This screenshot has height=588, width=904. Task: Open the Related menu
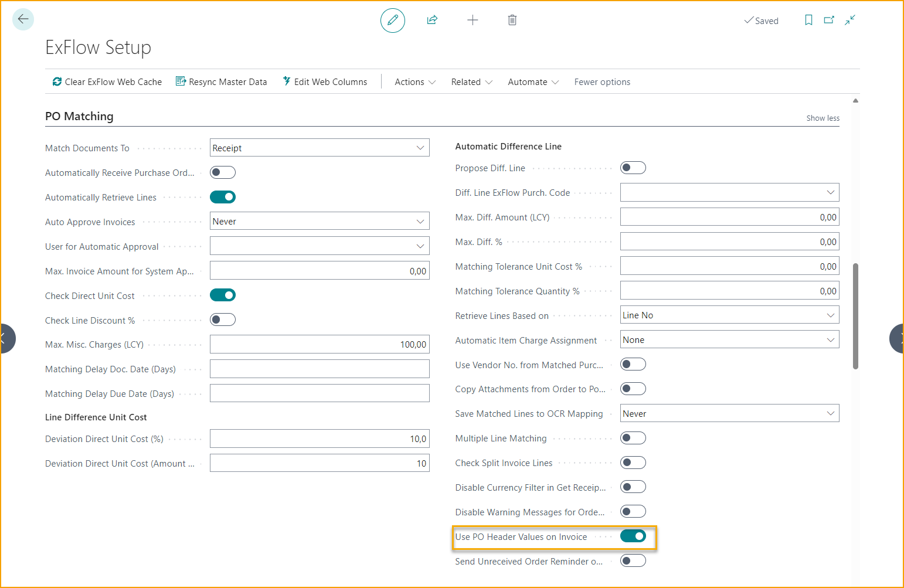click(471, 82)
